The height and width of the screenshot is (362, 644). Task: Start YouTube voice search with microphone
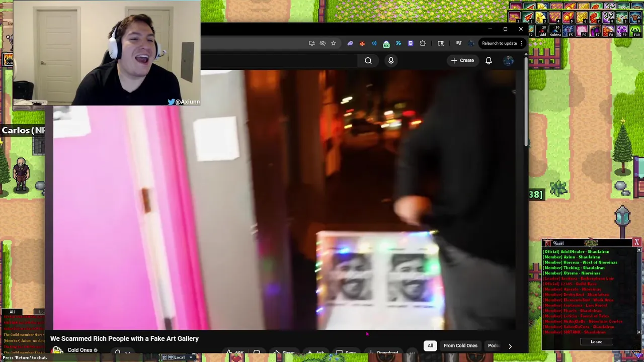click(391, 61)
